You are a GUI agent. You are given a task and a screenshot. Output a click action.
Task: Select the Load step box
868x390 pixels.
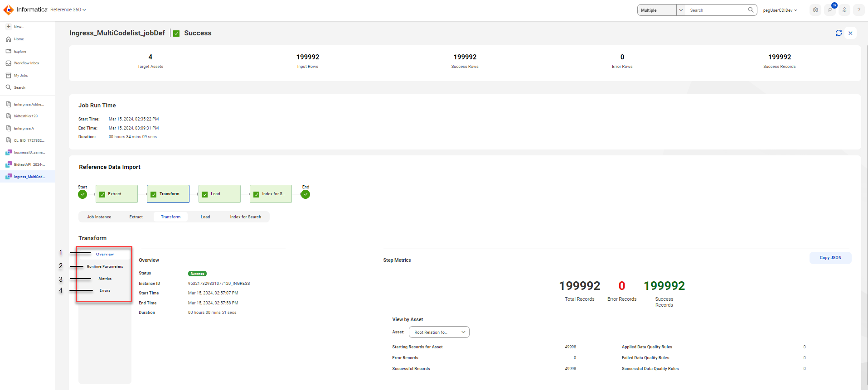pos(219,194)
